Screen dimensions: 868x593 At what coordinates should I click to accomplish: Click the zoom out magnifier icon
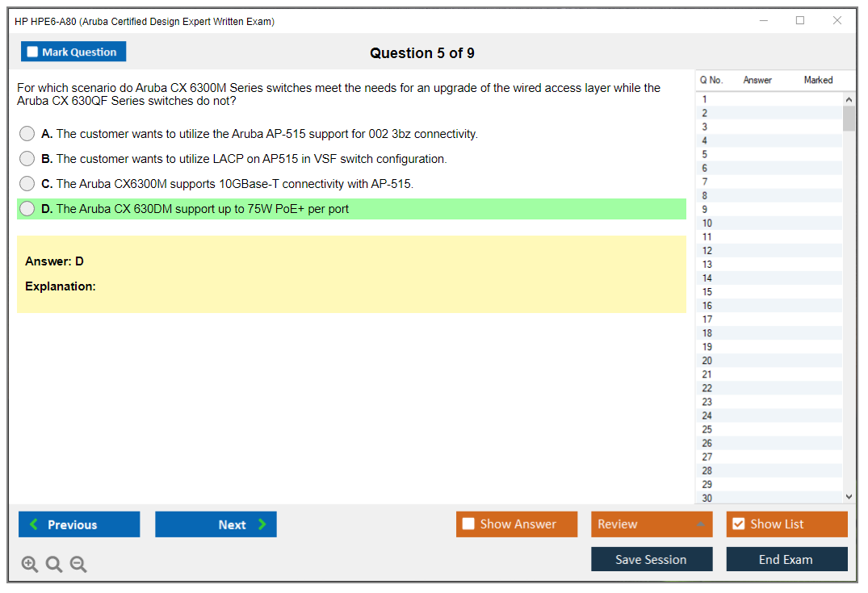(78, 565)
